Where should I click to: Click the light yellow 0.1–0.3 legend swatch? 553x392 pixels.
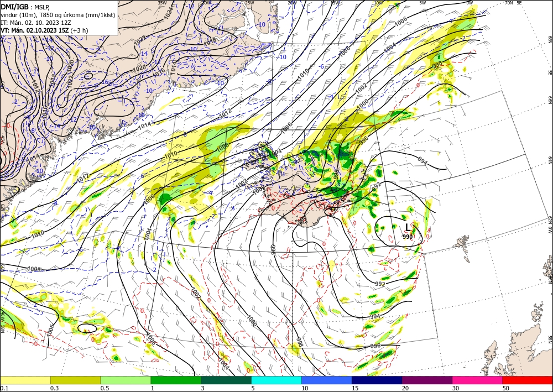click(x=25, y=380)
